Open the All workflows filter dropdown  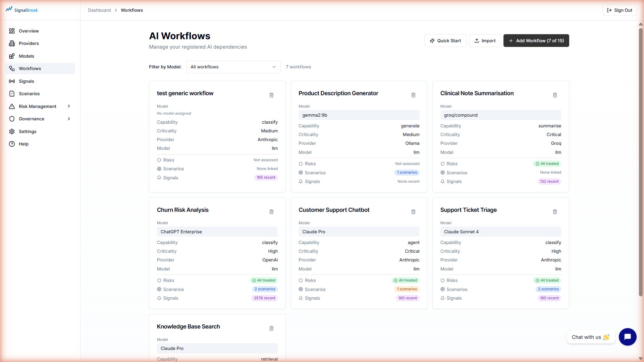click(x=233, y=67)
